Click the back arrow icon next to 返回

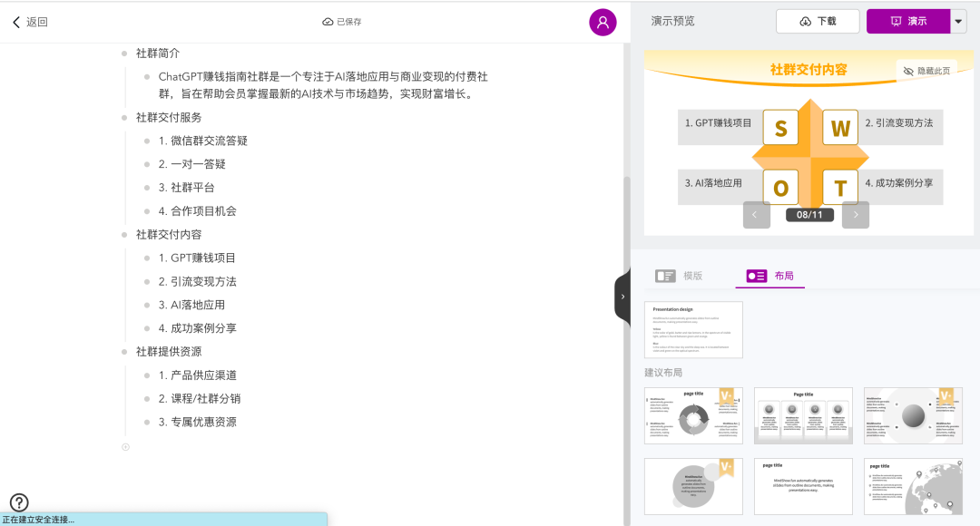coord(16,22)
